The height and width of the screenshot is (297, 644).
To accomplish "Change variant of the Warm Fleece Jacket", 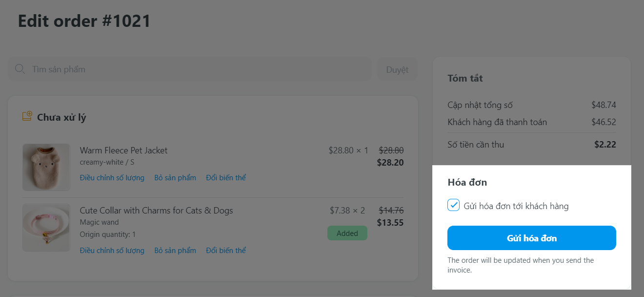I will click(226, 178).
